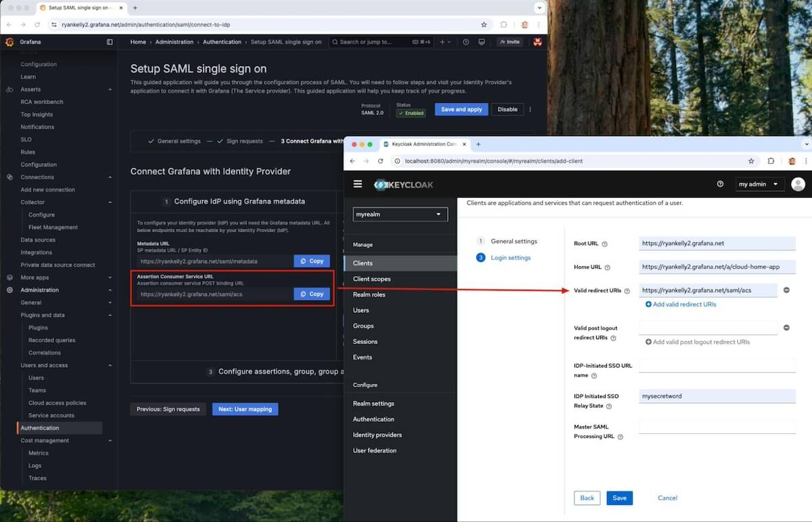Show help for Home URL field
Image resolution: width=812 pixels, height=522 pixels.
coord(607,267)
